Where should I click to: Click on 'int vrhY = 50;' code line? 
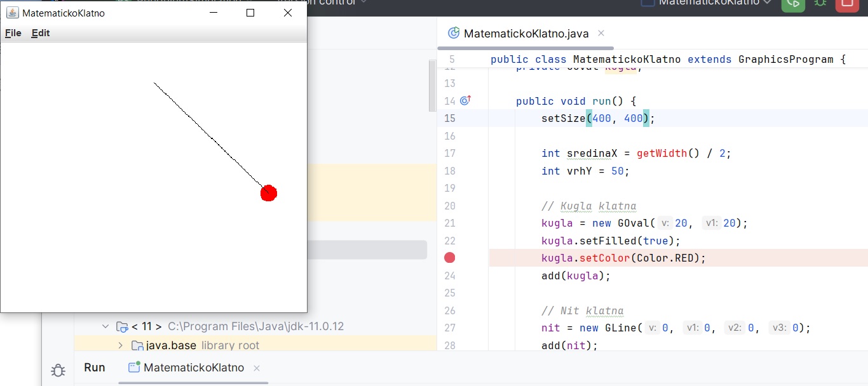click(585, 171)
